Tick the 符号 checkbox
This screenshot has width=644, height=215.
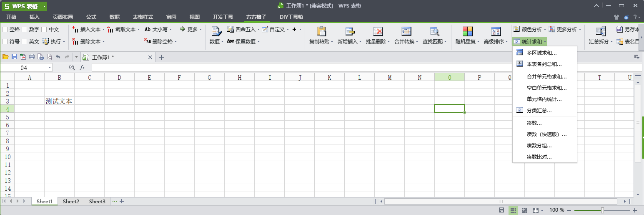[x=5, y=41]
